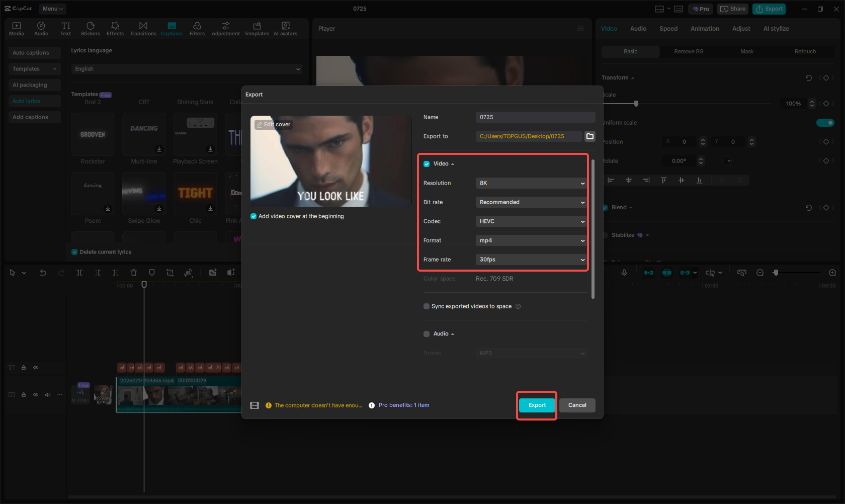Click the film strip icon in Export dialog
845x504 pixels.
pyautogui.click(x=255, y=405)
